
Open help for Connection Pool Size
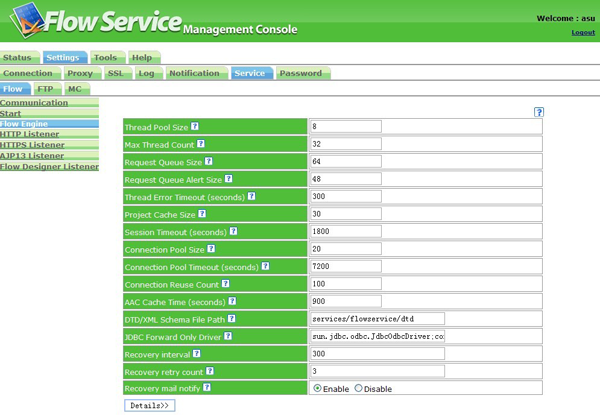pyautogui.click(x=211, y=249)
